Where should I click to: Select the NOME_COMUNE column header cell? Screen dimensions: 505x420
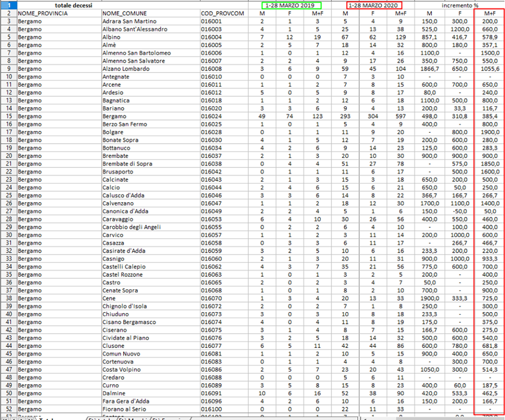[x=124, y=13]
